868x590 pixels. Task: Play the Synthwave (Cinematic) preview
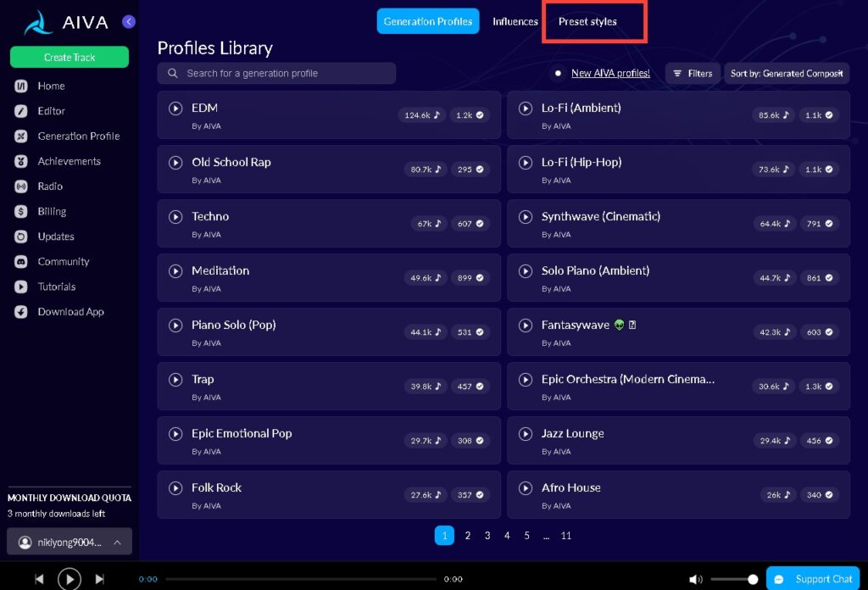pos(526,217)
